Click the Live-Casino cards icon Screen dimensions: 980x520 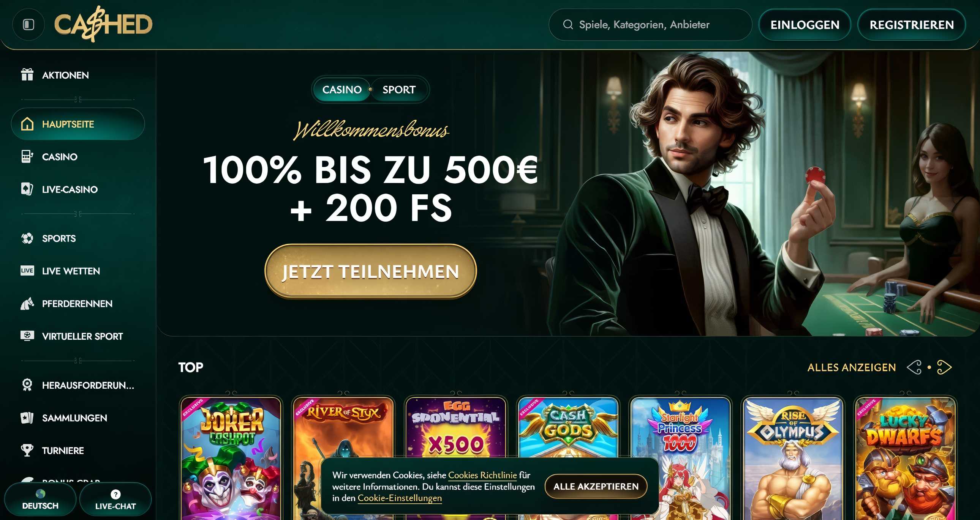[27, 189]
